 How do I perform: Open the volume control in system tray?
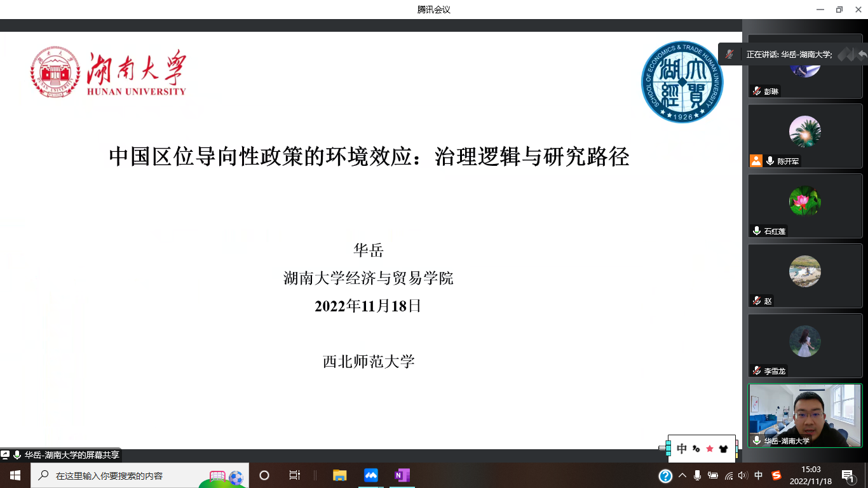[743, 475]
